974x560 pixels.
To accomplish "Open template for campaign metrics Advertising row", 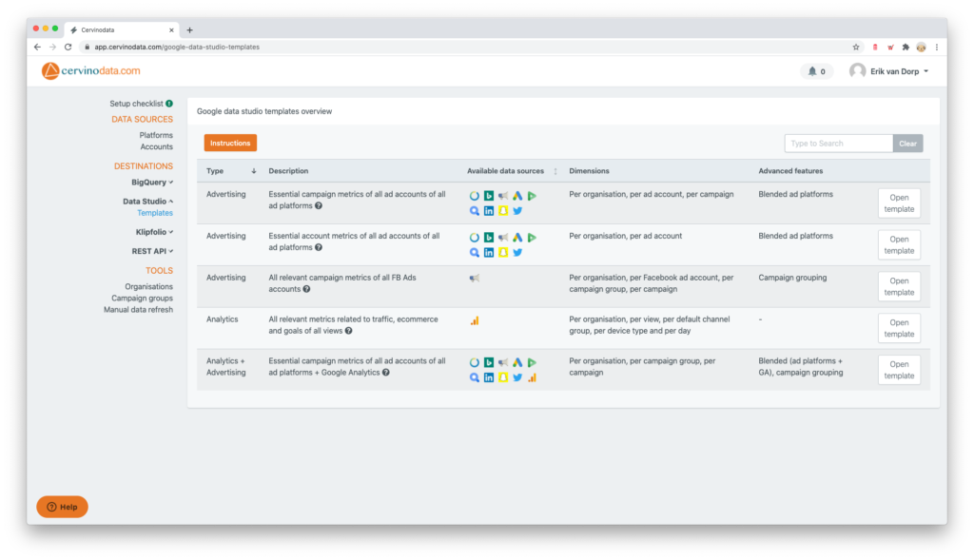I will (899, 203).
